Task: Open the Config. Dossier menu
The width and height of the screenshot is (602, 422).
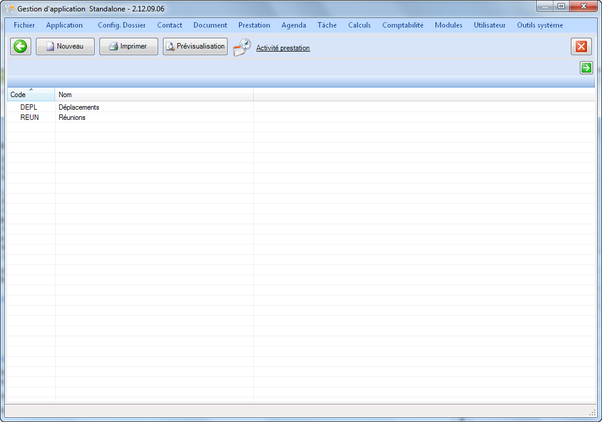Action: coord(121,25)
